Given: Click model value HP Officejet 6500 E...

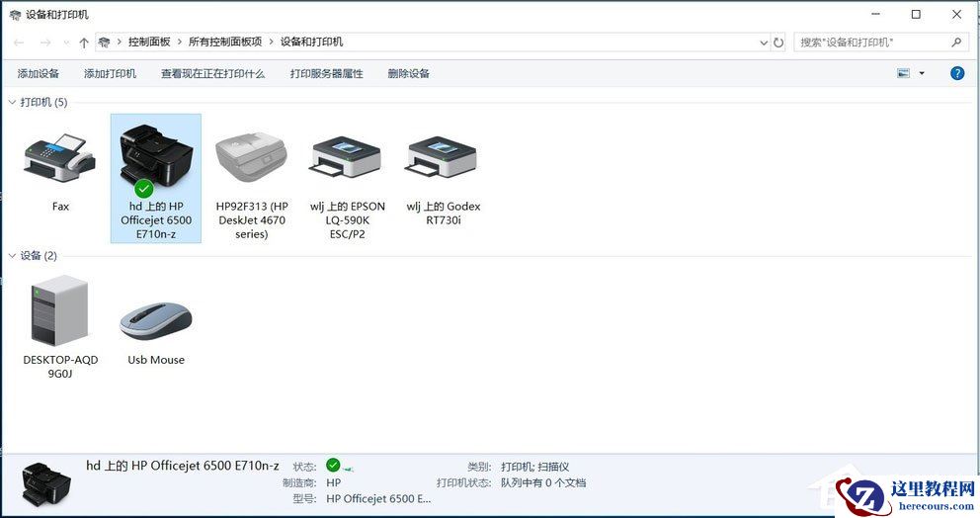Looking at the screenshot, I should pyautogui.click(x=378, y=498).
